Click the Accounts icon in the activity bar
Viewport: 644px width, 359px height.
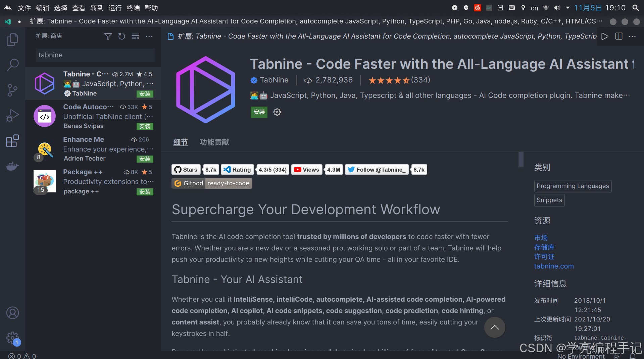pos(13,313)
